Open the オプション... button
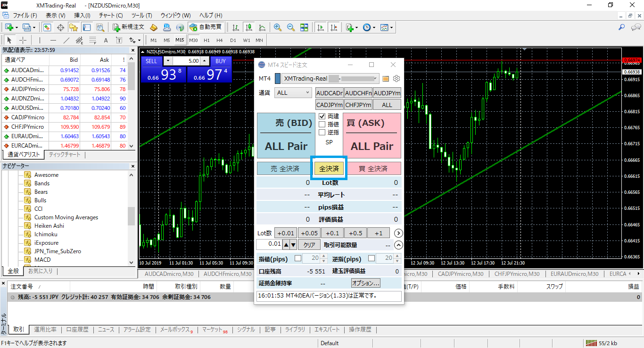Viewport: 644px width, 348px height. tap(366, 283)
